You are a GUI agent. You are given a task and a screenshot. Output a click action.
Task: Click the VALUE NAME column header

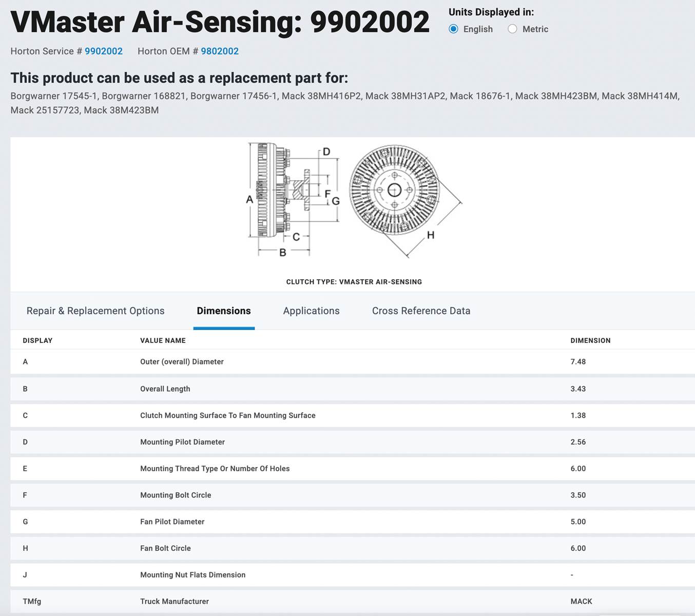coord(163,341)
